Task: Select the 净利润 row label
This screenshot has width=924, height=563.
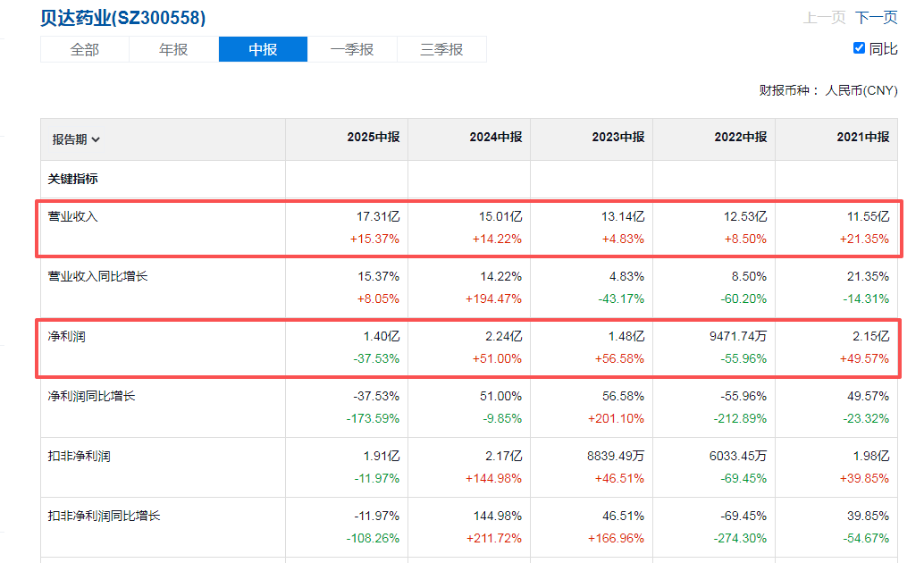Action: tap(67, 336)
